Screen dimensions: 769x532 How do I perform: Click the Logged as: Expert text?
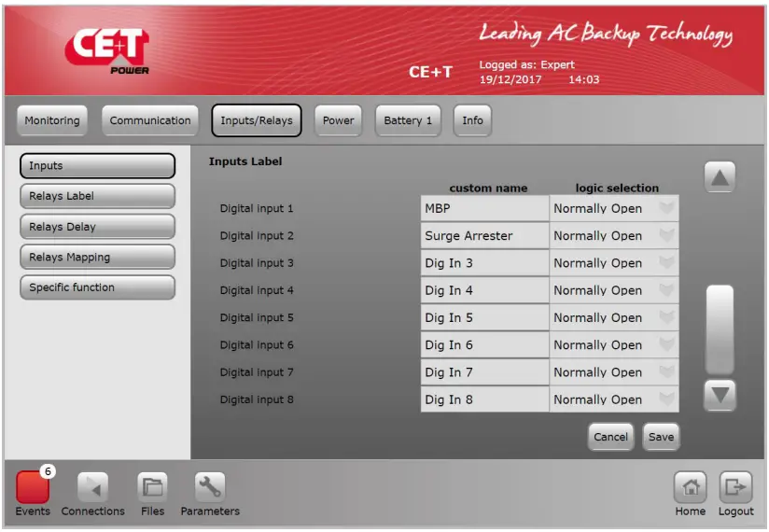[526, 64]
